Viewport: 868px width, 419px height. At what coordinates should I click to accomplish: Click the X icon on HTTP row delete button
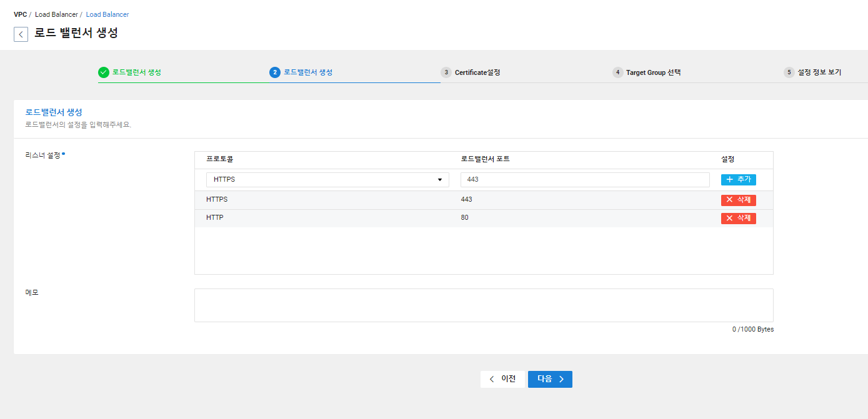point(729,219)
